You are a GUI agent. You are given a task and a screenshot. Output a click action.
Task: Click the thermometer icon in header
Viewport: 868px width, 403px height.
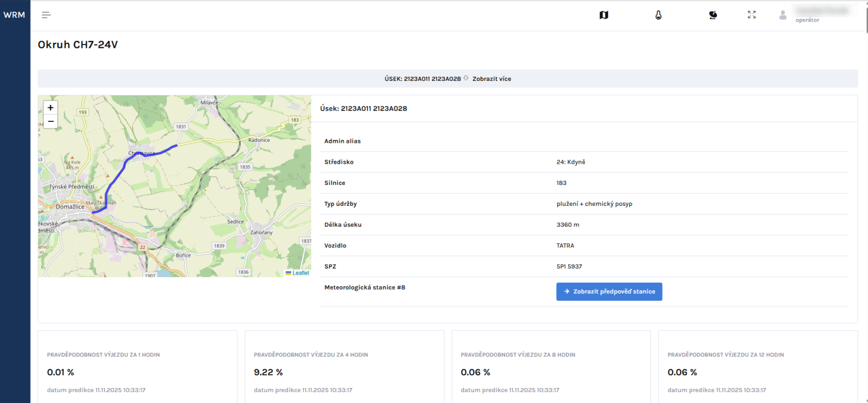click(658, 15)
